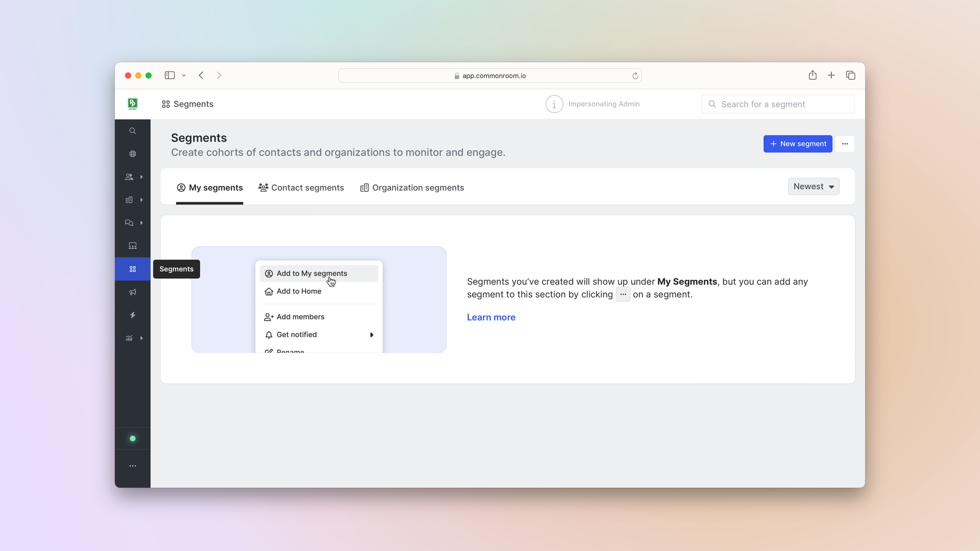This screenshot has height=551, width=980.
Task: Click into the Search for a segment field
Action: pyautogui.click(x=778, y=104)
